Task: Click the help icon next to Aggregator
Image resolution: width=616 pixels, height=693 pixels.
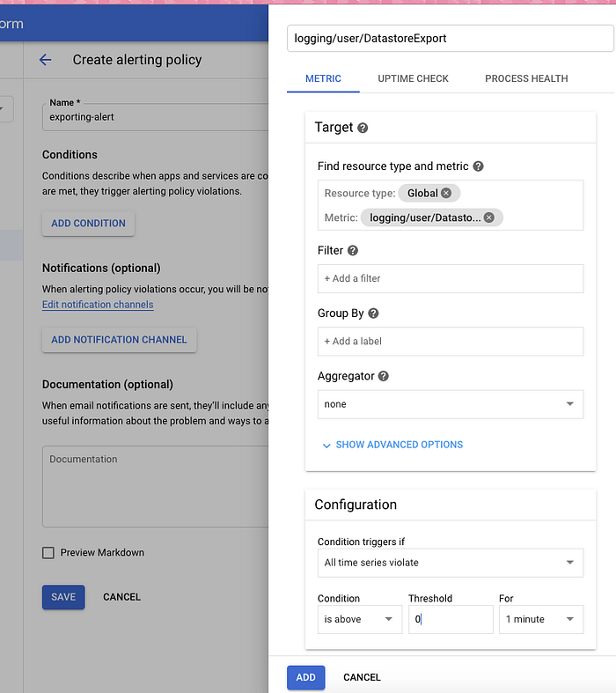Action: (384, 376)
